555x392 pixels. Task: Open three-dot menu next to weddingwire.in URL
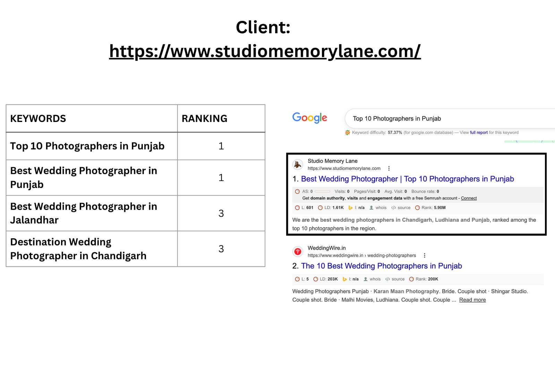pyautogui.click(x=424, y=255)
